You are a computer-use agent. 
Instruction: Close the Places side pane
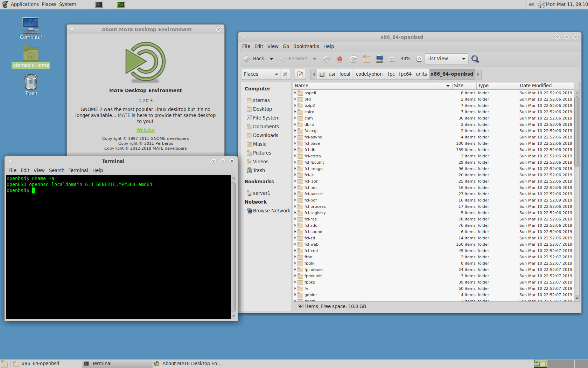pyautogui.click(x=285, y=74)
